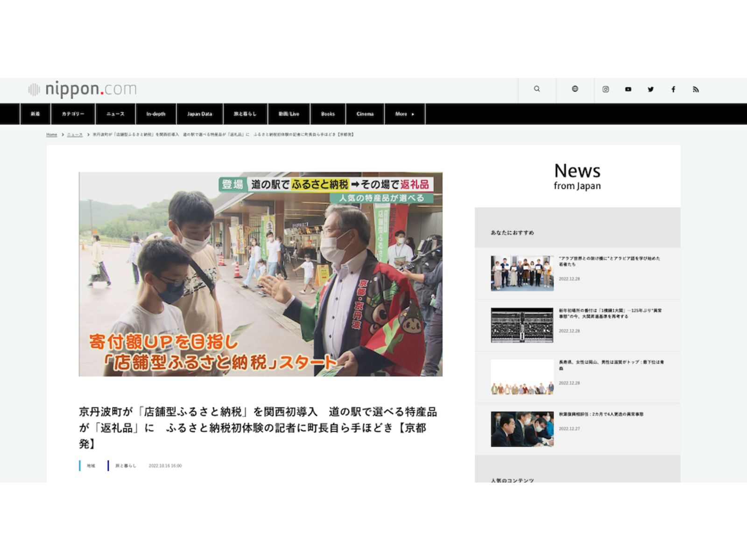Click the あなたにおすすめ section heading
Image resolution: width=747 pixels, height=560 pixels.
point(512,232)
